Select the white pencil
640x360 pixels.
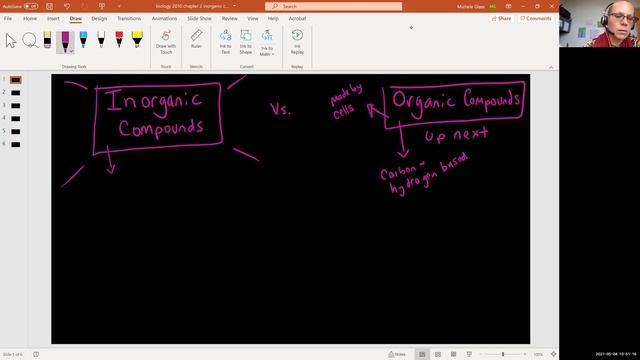point(101,41)
